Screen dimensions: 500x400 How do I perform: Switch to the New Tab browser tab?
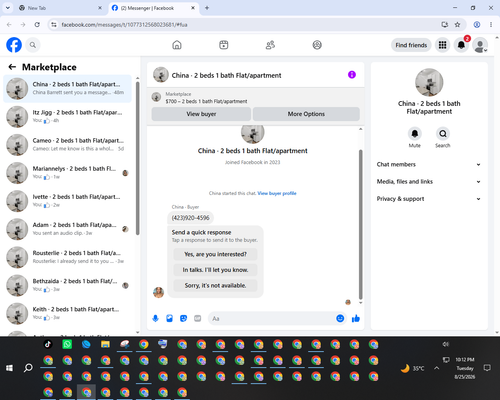60,8
